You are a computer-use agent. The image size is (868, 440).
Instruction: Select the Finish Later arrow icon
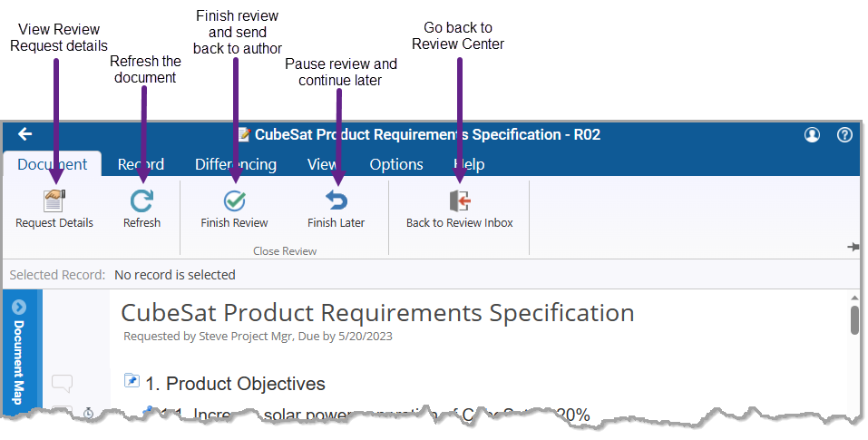click(x=336, y=200)
